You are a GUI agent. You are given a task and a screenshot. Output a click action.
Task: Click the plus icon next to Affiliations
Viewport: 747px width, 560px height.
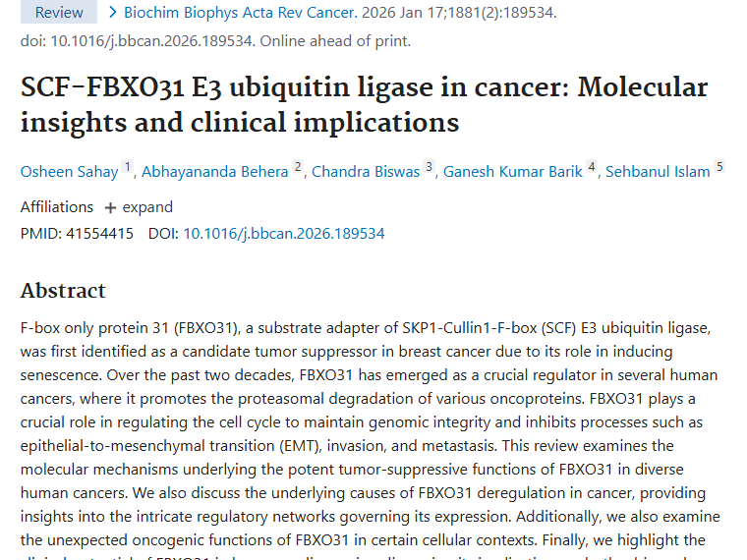click(x=110, y=207)
